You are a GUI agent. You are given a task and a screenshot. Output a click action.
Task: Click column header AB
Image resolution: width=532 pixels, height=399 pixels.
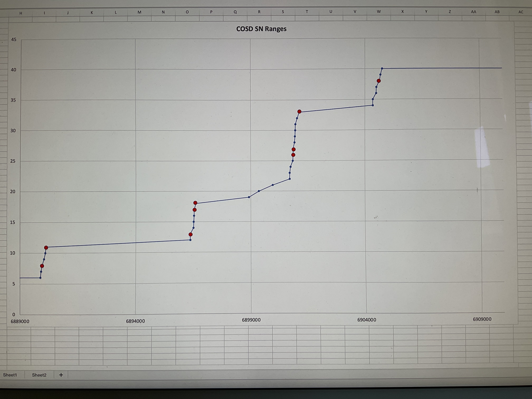coord(497,12)
